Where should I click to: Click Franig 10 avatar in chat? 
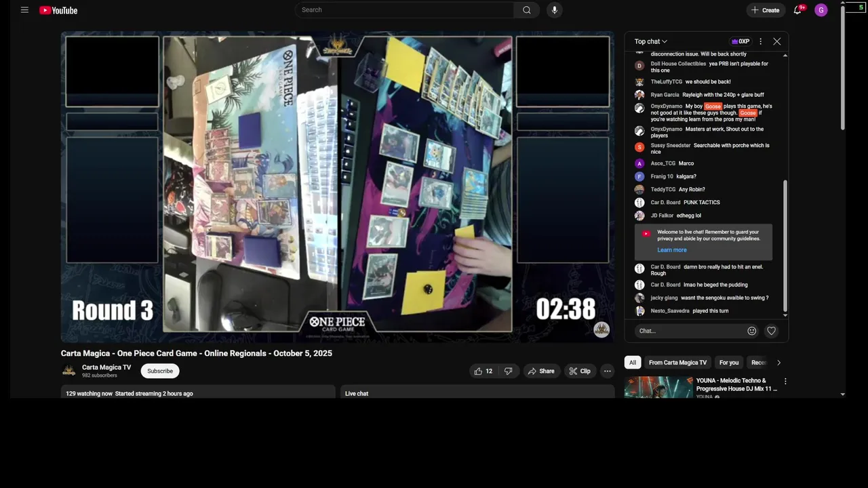tap(639, 176)
